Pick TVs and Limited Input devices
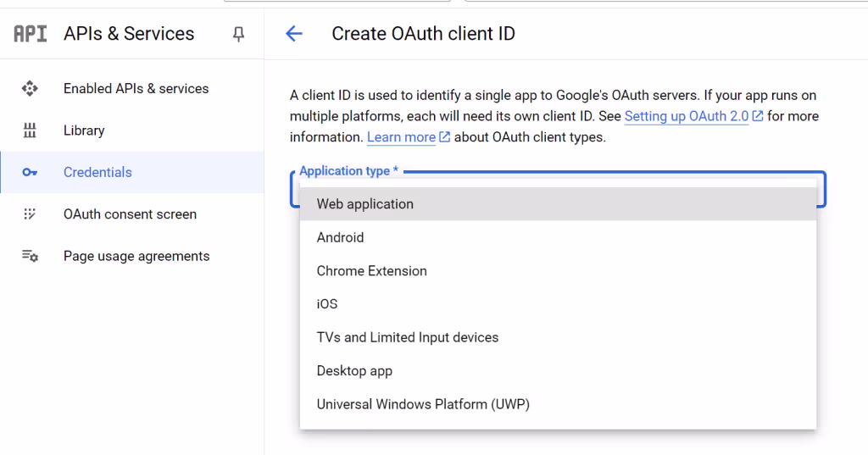Screen dimensions: 868x455 558,337
